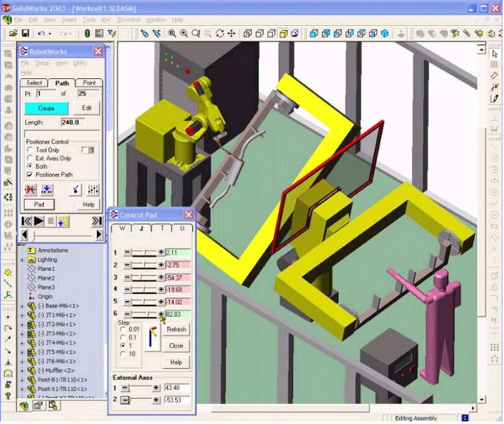Increase joint 6 with plus button
This screenshot has width=504, height=424.
pos(161,314)
